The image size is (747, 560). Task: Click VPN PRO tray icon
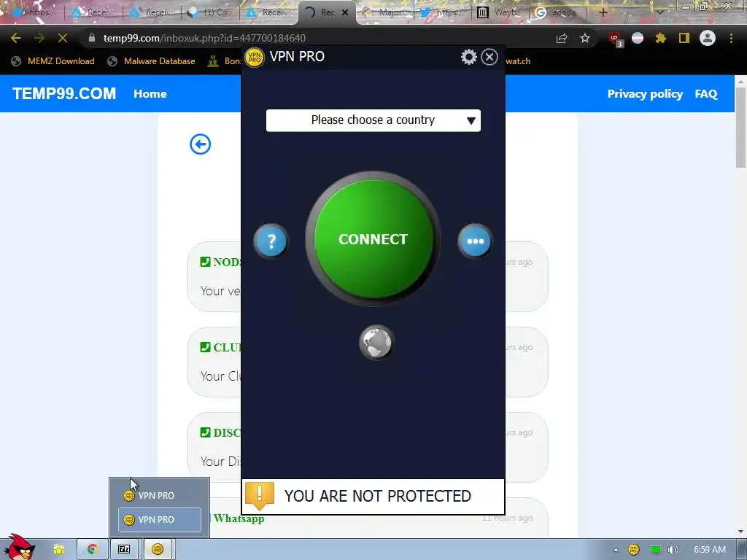coord(634,550)
